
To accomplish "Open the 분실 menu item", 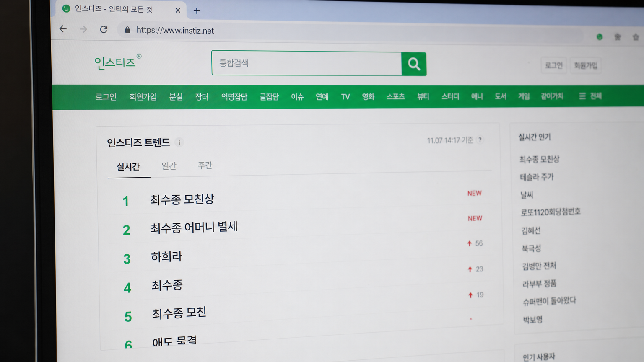I will pos(176,97).
